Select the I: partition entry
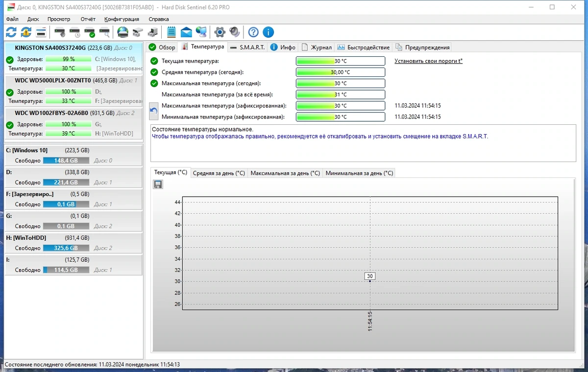The height and width of the screenshot is (372, 588). [x=73, y=265]
